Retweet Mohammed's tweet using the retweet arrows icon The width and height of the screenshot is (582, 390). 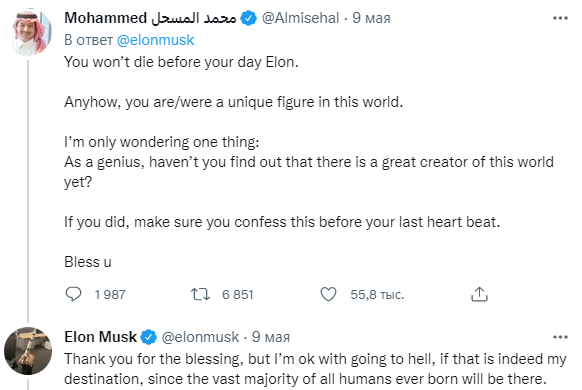tap(200, 295)
